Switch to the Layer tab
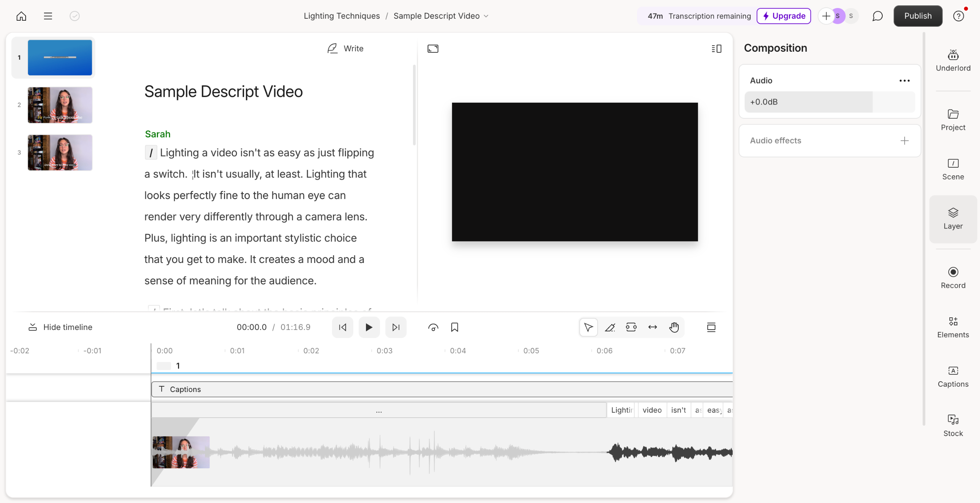The image size is (980, 503). point(953,219)
